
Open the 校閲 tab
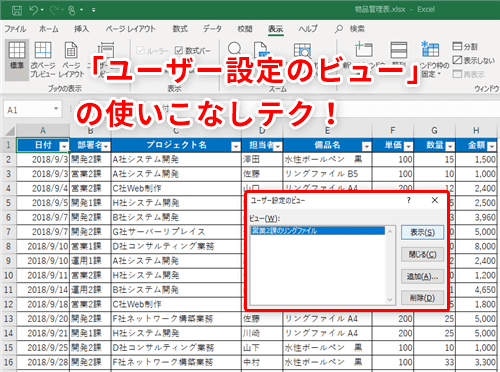[245, 29]
